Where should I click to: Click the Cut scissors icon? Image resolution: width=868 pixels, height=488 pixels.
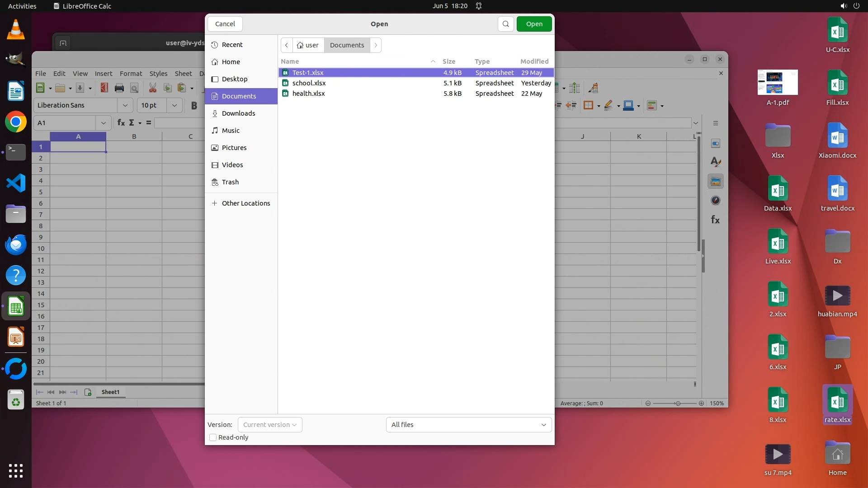pyautogui.click(x=153, y=88)
